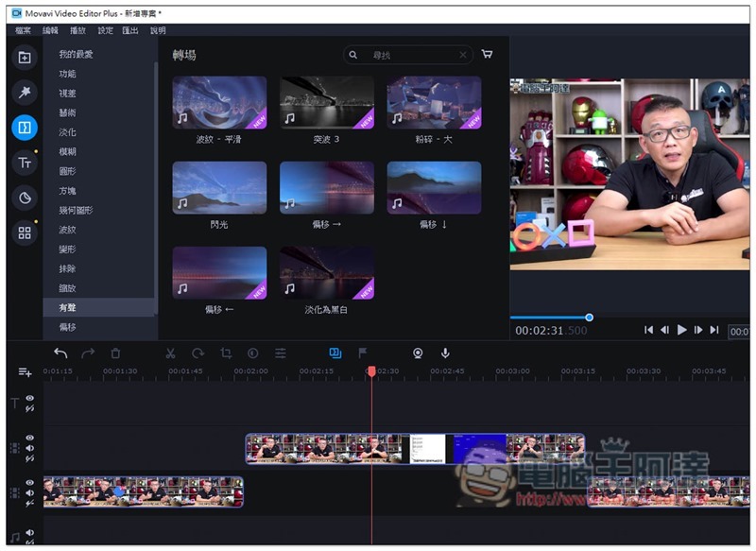The width and height of the screenshot is (756, 551).
Task: Click the scissors split icon
Action: pos(170,353)
